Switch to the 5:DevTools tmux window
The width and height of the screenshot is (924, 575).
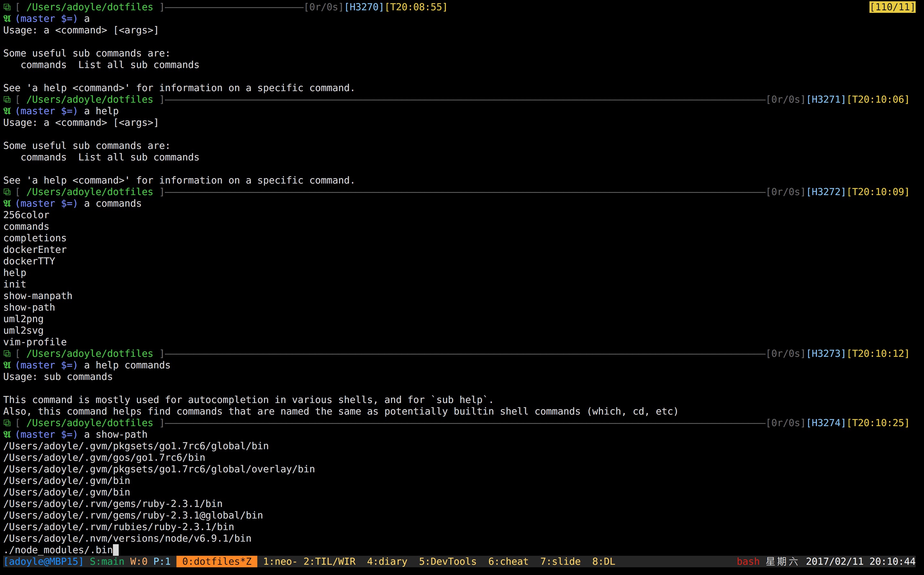(447, 562)
